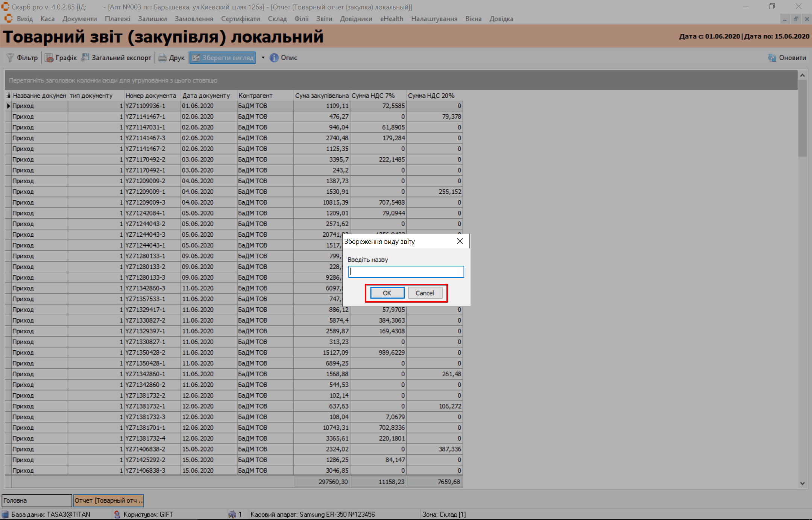Click the Зберегти вигляд toolbar icon
Screen dimensions: 812x520
coord(196,58)
